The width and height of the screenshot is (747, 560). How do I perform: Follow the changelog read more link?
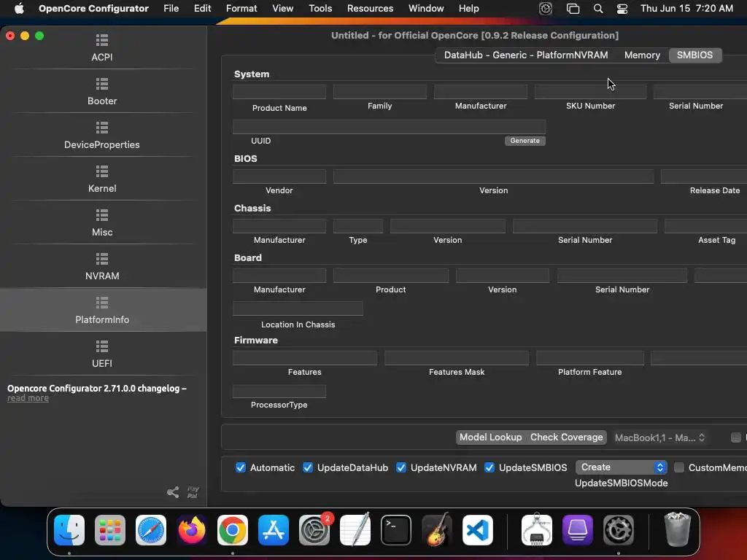(28, 398)
